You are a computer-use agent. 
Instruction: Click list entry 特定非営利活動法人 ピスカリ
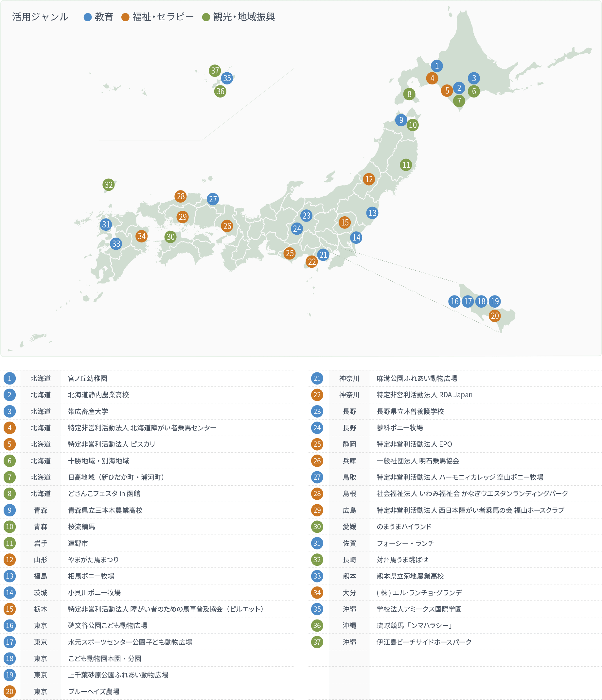(x=112, y=444)
